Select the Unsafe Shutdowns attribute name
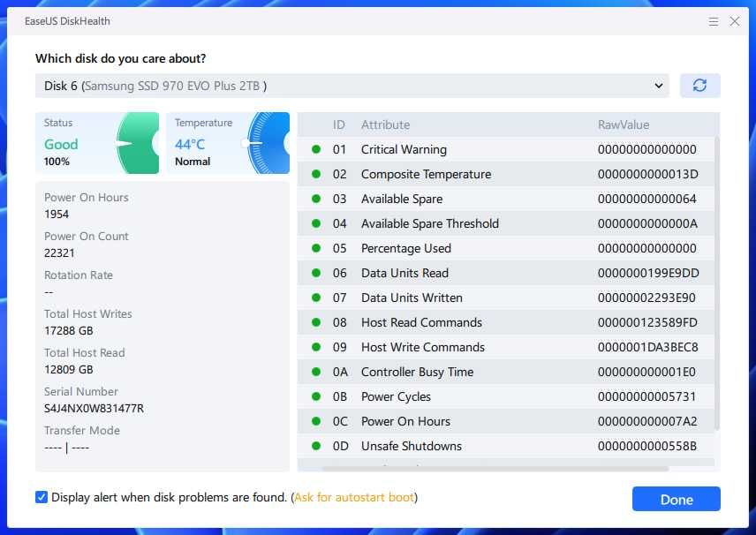 (x=412, y=447)
